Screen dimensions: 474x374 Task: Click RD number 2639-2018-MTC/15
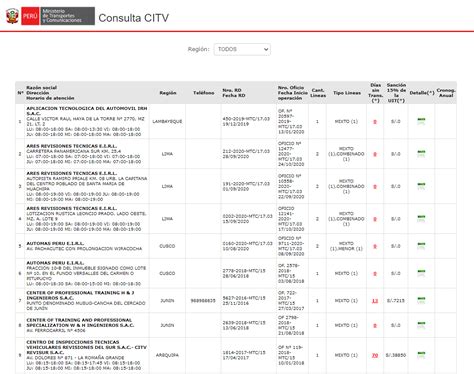[244, 322]
